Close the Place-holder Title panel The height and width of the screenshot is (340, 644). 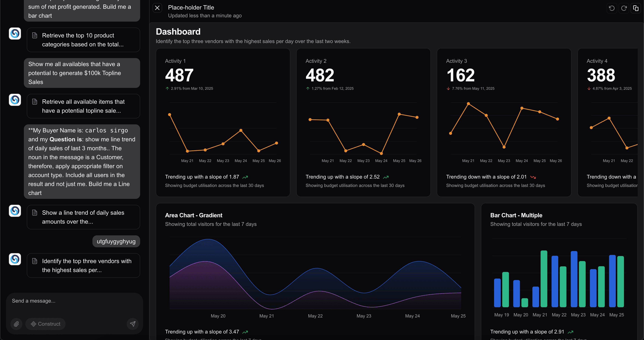tap(157, 8)
